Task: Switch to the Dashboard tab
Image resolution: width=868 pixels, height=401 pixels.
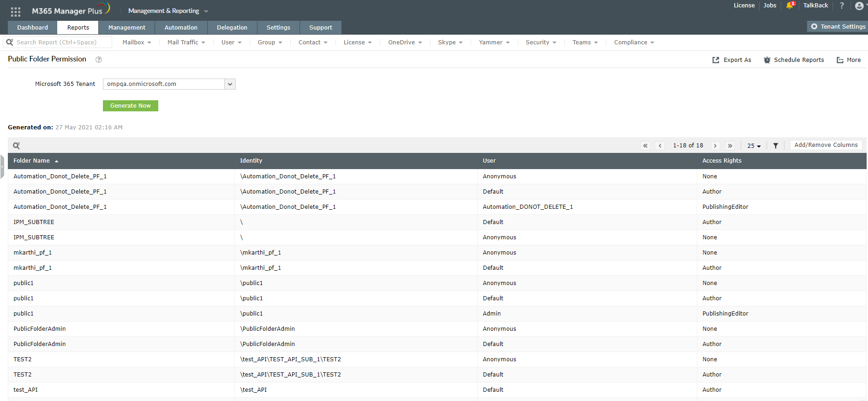Action: coord(32,28)
